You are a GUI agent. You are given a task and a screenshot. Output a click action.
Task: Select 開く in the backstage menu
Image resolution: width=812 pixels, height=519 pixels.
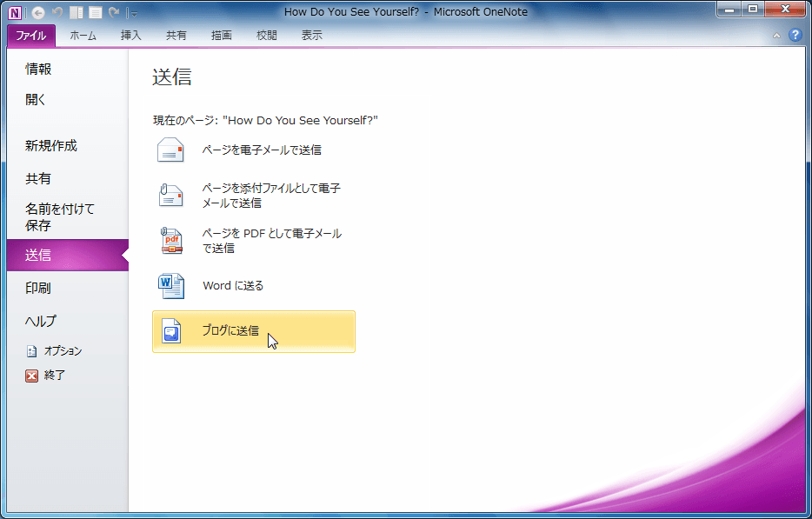(67, 99)
